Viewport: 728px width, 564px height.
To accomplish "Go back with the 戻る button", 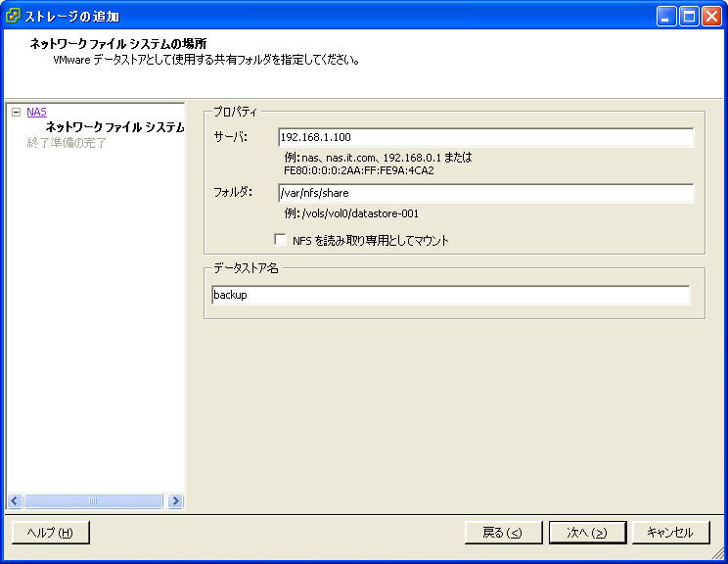I will 503,533.
